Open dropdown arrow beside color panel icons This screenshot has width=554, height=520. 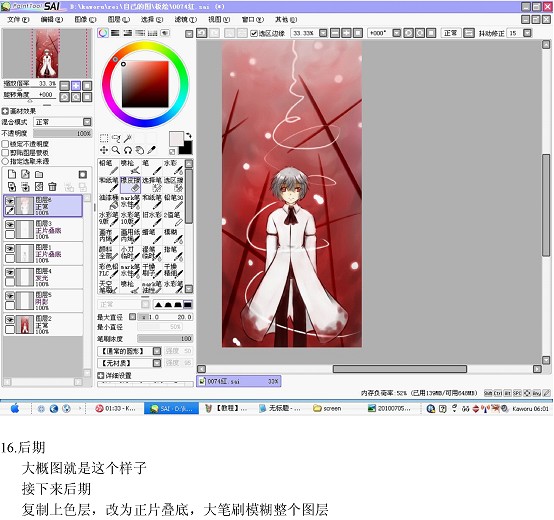click(x=189, y=34)
